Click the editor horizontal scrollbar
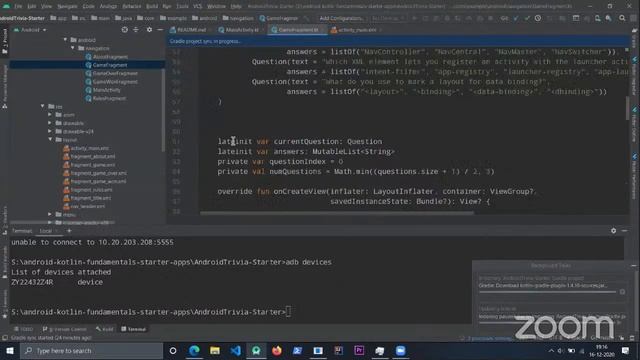 click(337, 213)
